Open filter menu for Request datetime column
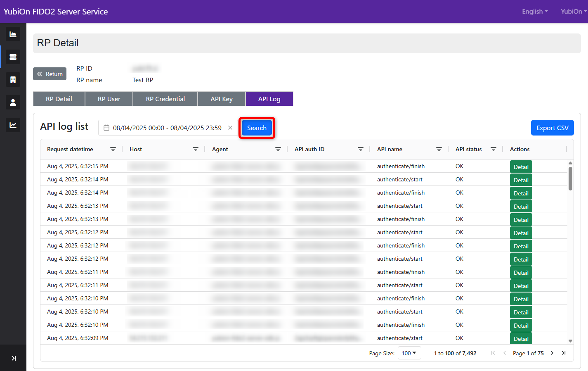The image size is (588, 371). (113, 149)
